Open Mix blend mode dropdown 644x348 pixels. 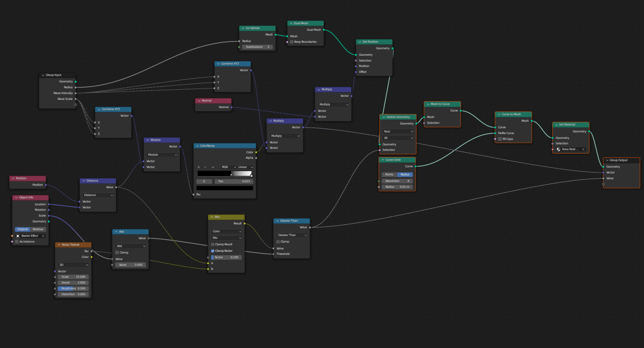(x=226, y=238)
